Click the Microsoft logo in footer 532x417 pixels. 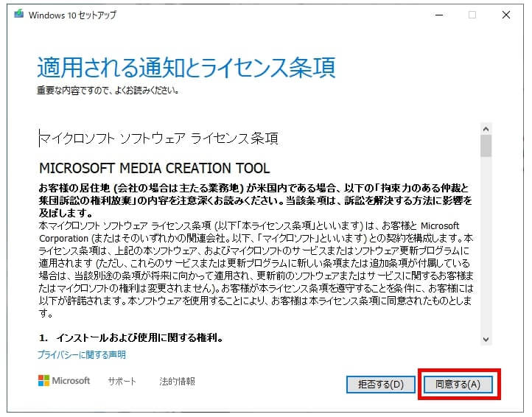point(64,381)
